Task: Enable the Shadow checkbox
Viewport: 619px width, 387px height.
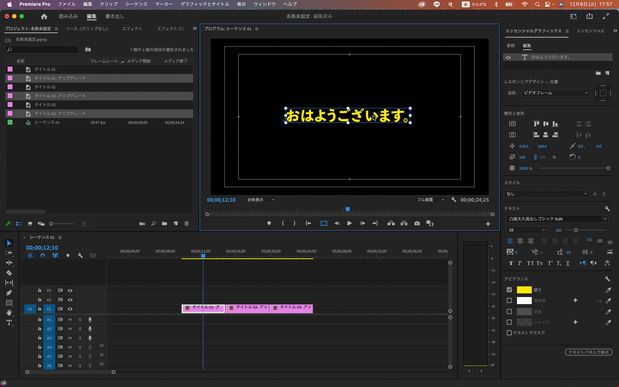Action: coord(509,322)
